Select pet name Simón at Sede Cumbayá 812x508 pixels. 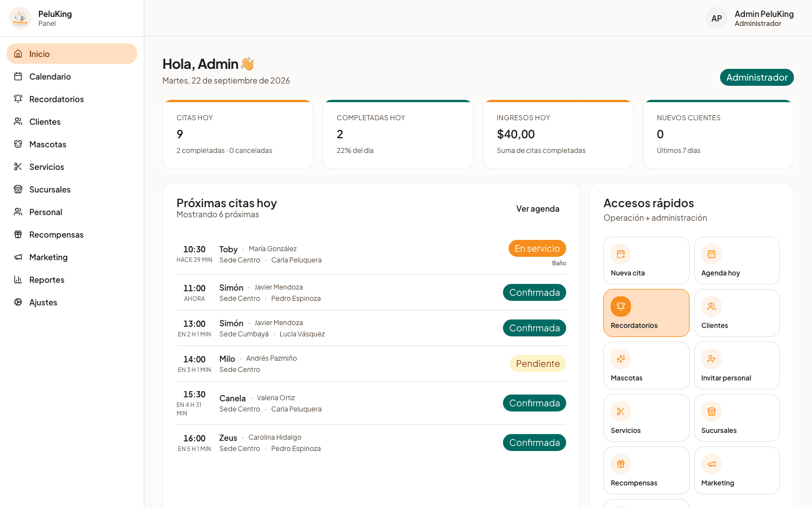[231, 323]
